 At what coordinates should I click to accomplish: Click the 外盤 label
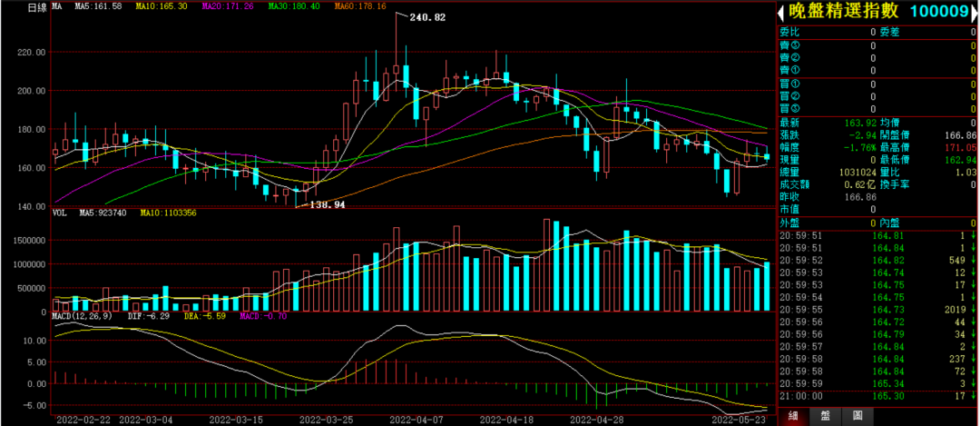coord(789,223)
